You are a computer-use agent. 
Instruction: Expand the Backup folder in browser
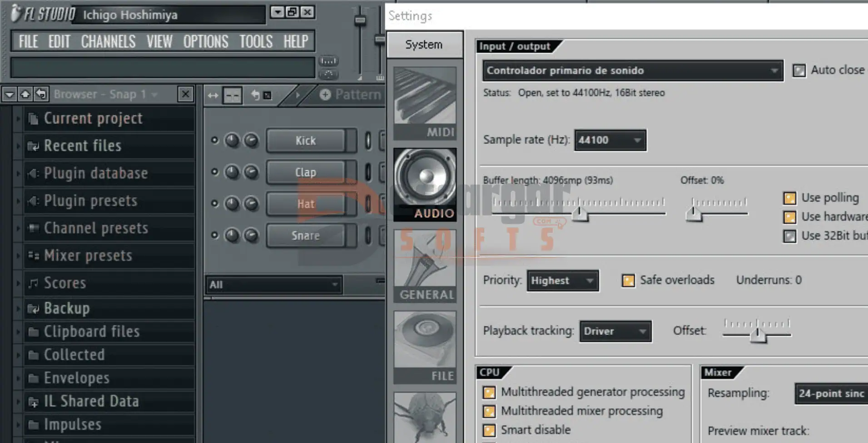pyautogui.click(x=18, y=309)
